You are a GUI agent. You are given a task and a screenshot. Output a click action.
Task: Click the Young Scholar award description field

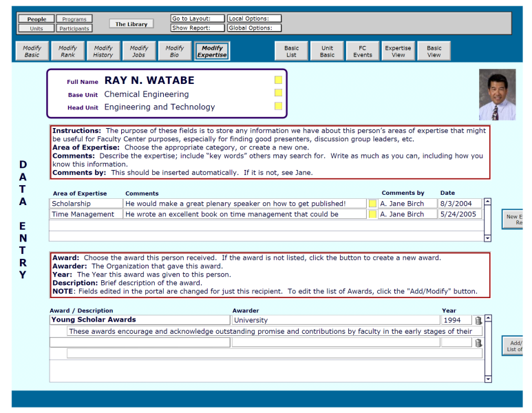point(275,331)
